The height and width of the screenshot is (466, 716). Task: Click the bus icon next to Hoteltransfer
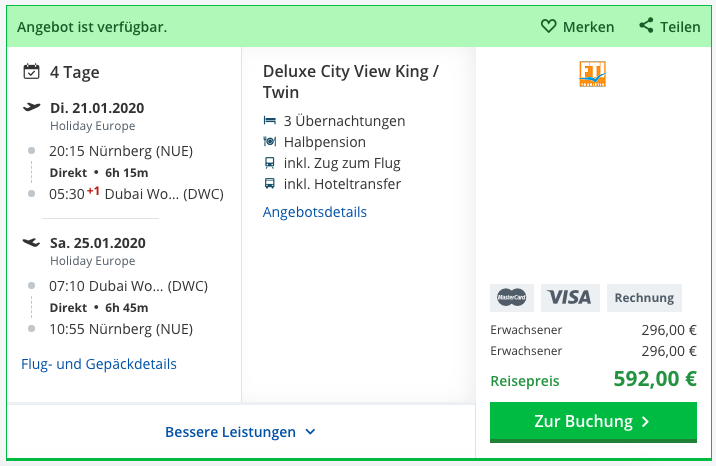click(270, 183)
